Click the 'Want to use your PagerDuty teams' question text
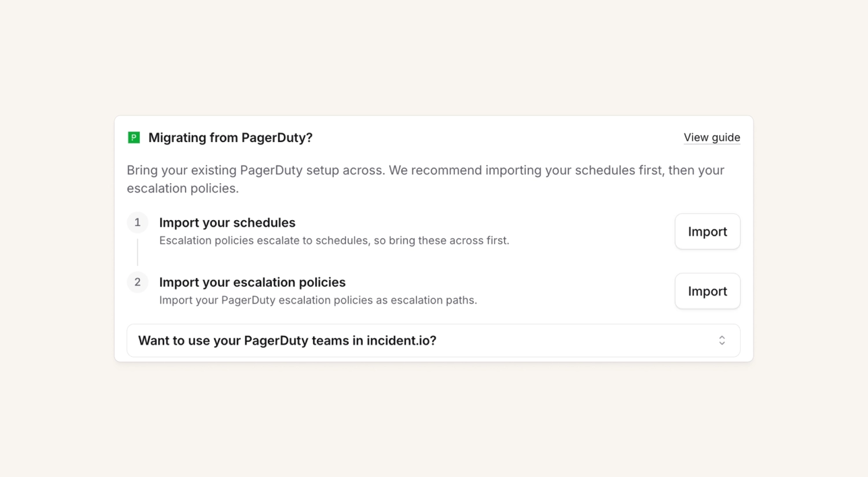 click(287, 341)
